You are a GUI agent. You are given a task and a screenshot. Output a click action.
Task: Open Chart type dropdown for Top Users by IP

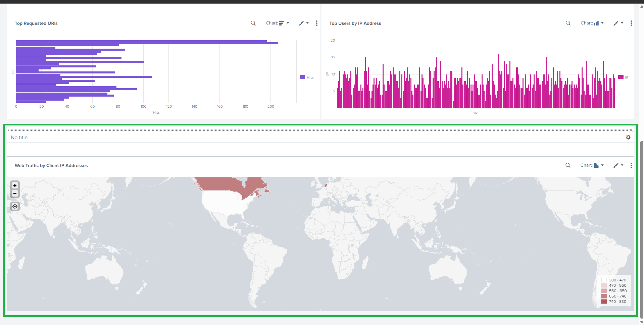592,23
